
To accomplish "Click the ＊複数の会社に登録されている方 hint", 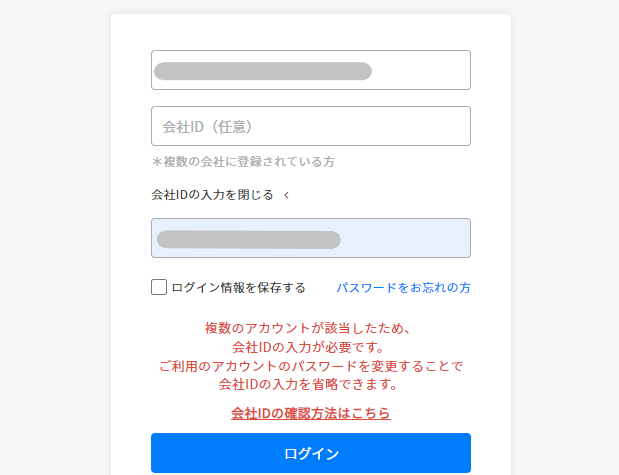I will point(242,161).
